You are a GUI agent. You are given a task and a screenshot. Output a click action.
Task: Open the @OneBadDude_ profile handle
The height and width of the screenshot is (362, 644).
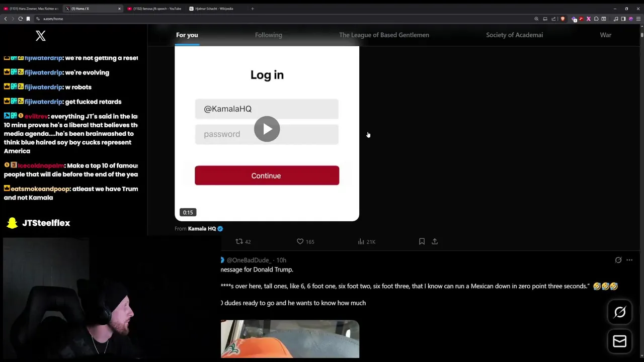pos(249,260)
